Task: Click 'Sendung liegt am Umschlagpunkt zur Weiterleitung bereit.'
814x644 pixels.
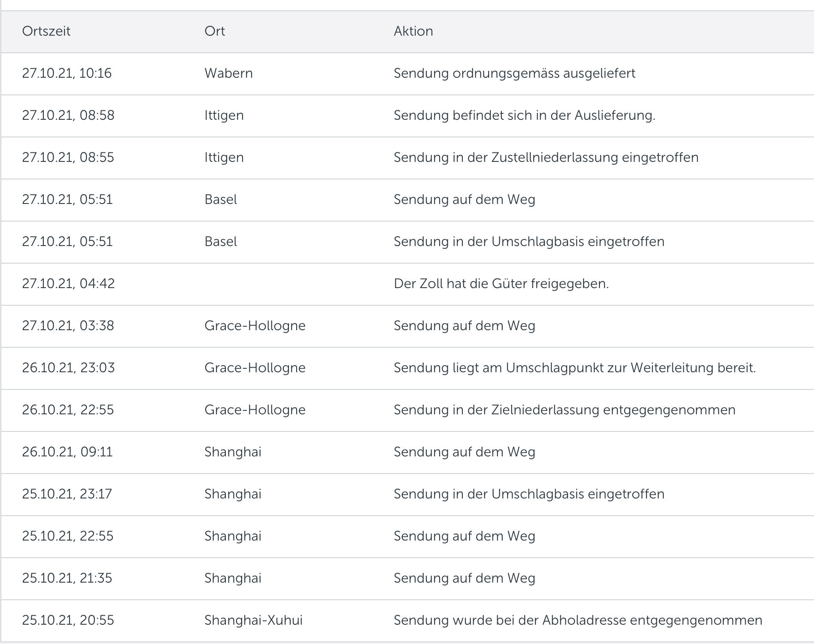Action: pyautogui.click(x=574, y=368)
